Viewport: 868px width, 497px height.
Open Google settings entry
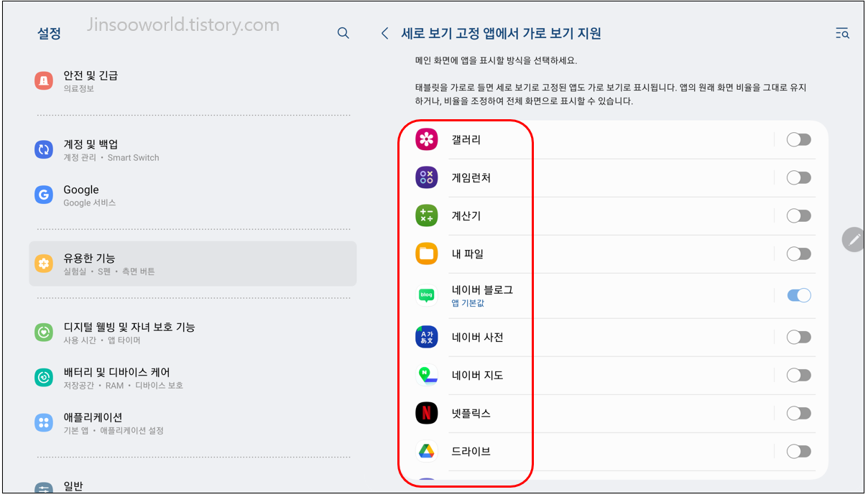tap(193, 195)
